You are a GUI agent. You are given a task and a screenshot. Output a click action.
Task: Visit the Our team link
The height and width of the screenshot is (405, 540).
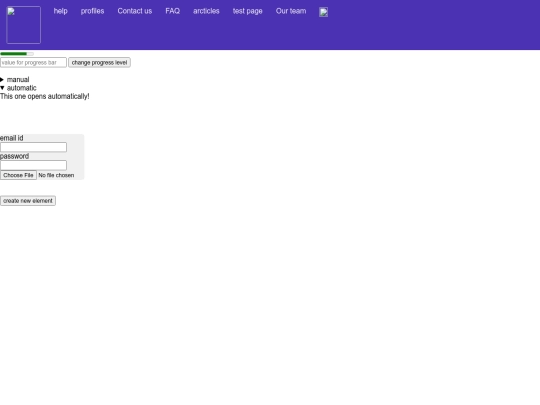pyautogui.click(x=291, y=11)
